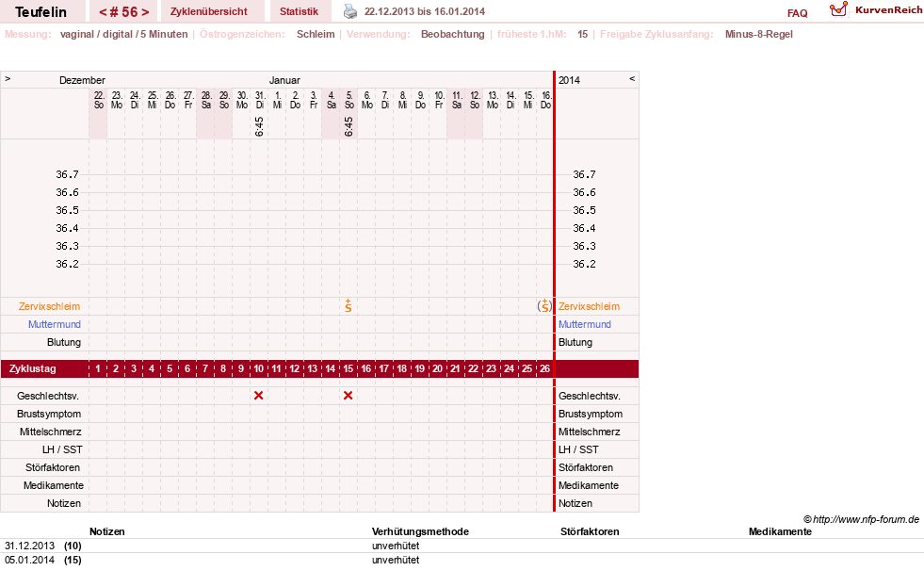Click the 6:45 time under 5. So
The height and width of the screenshot is (587, 924).
pyautogui.click(x=349, y=126)
